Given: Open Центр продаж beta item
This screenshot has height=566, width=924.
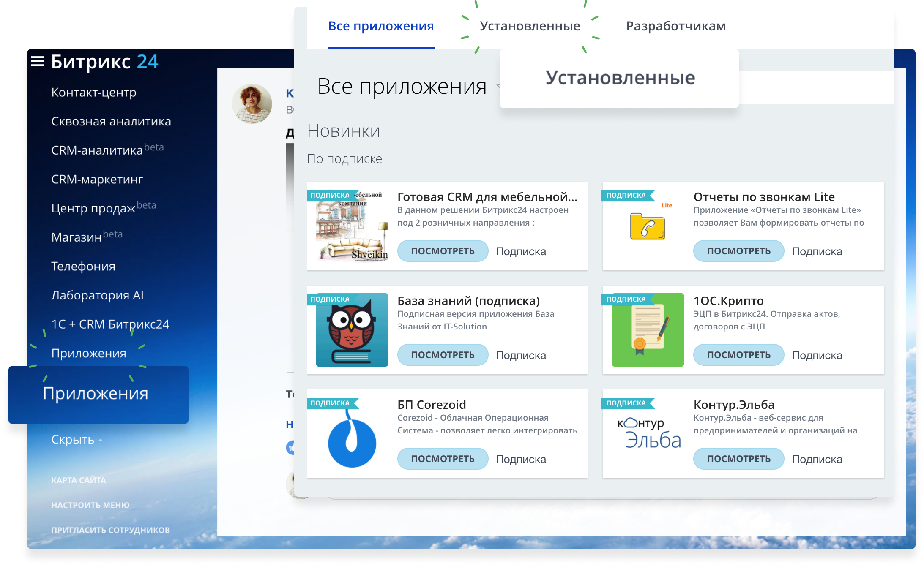Looking at the screenshot, I should (104, 207).
